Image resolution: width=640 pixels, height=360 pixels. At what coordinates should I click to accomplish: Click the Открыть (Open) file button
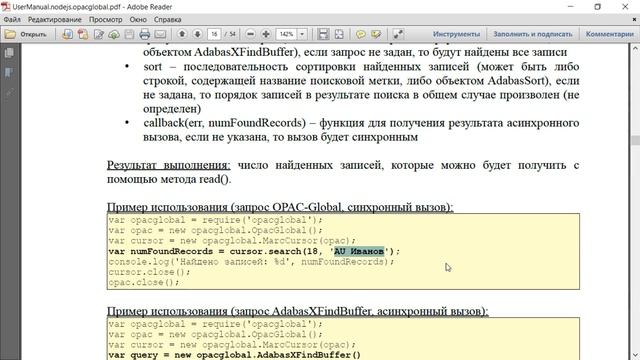point(26,34)
